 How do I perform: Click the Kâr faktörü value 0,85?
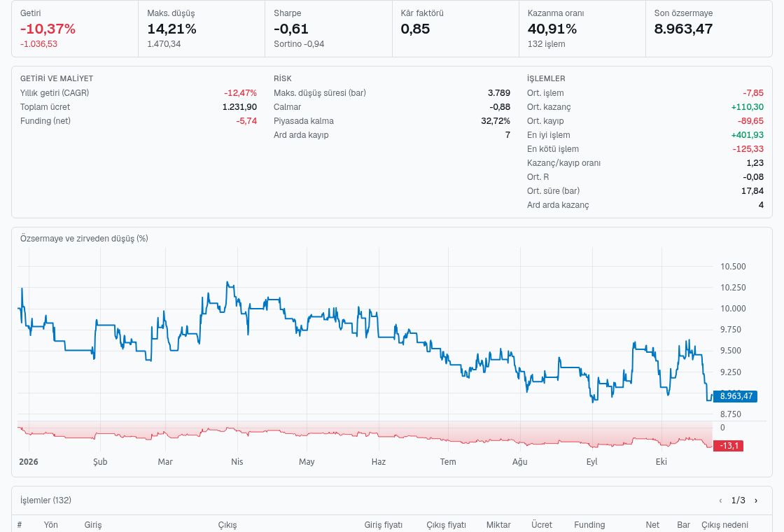click(x=415, y=29)
